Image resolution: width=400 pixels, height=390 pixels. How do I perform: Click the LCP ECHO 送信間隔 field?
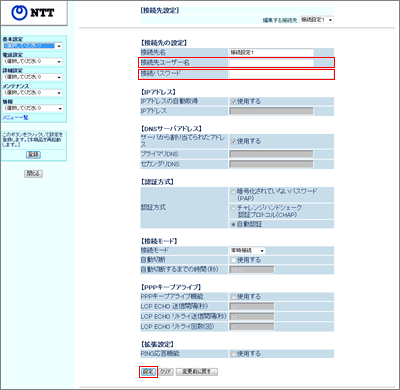click(252, 306)
